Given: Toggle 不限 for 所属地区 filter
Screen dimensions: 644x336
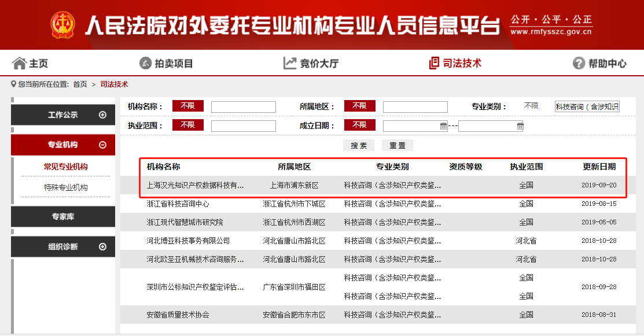Looking at the screenshot, I should [x=359, y=106].
